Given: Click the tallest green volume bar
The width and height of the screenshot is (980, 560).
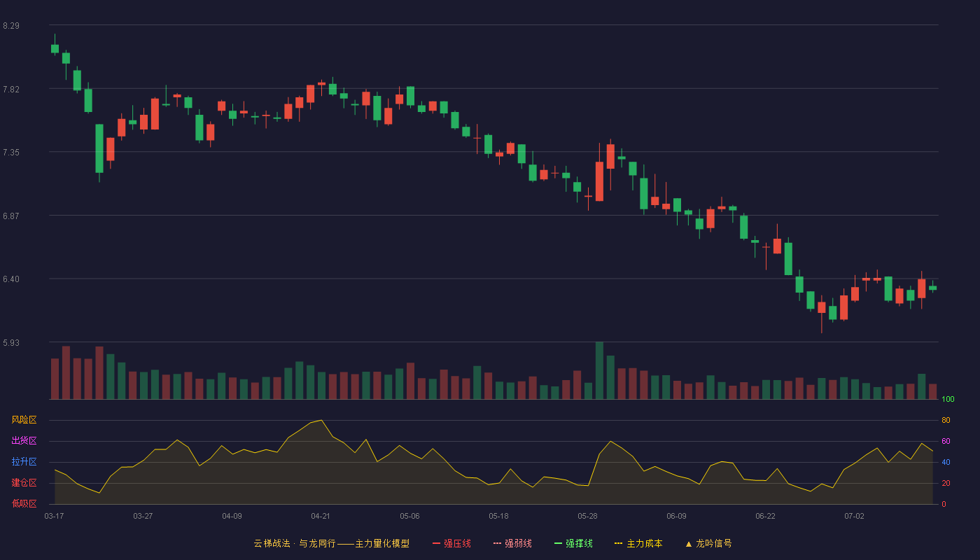Looking at the screenshot, I should click(x=599, y=370).
